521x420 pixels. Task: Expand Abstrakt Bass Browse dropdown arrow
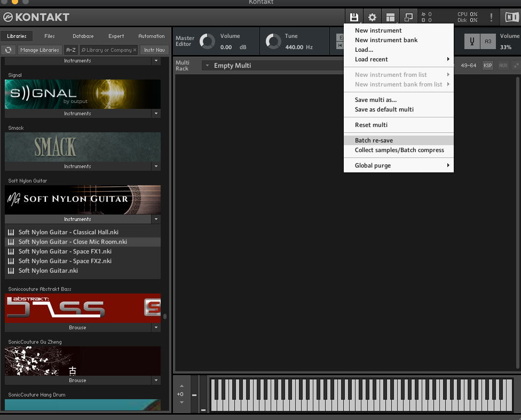(x=156, y=328)
